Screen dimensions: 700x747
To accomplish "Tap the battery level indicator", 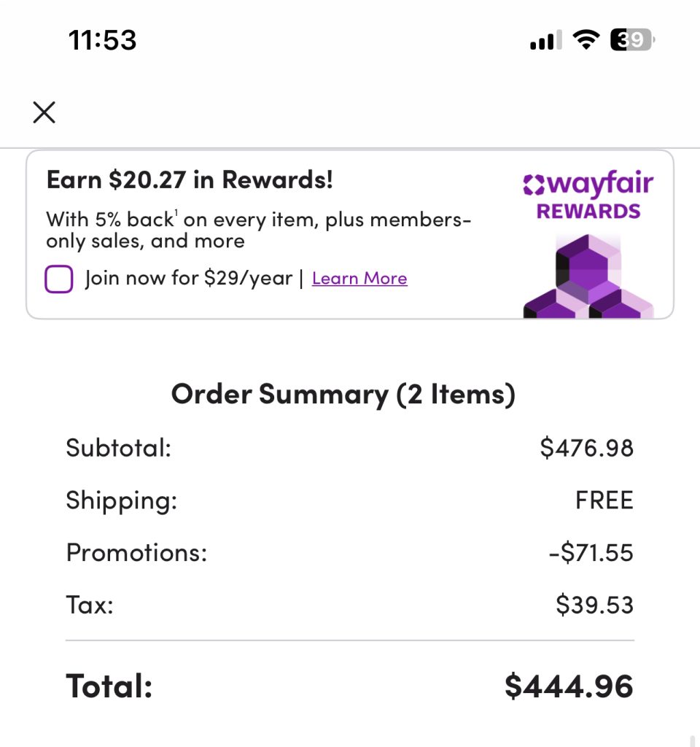I will (x=631, y=40).
